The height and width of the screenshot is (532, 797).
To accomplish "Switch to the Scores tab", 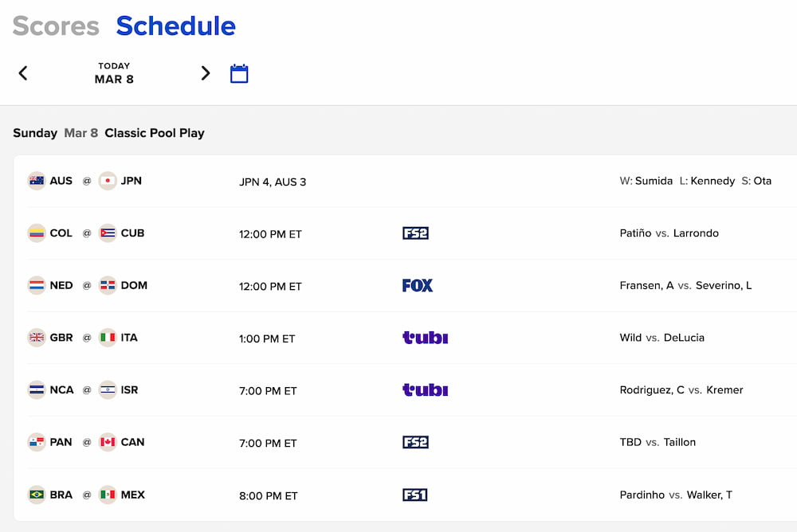I will [56, 25].
